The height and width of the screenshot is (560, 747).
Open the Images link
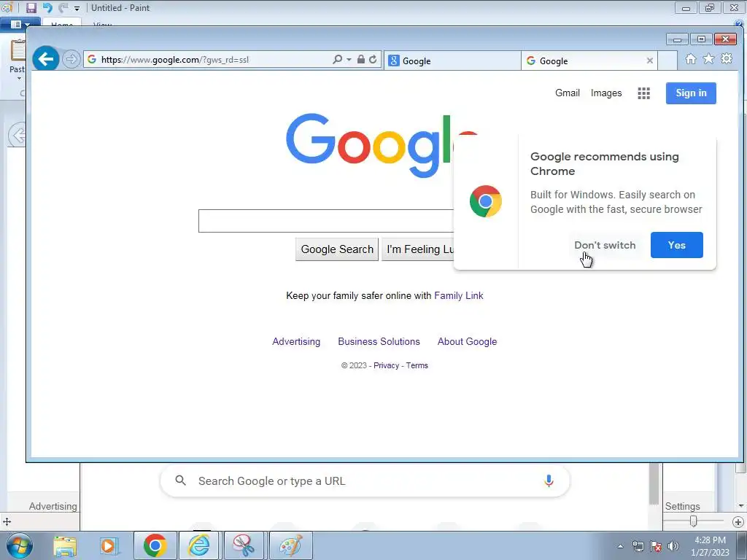point(606,93)
